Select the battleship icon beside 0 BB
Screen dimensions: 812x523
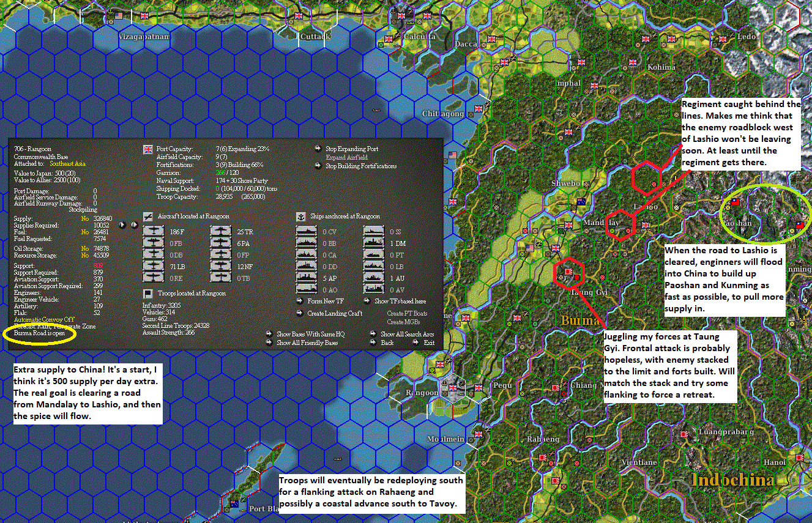click(306, 243)
